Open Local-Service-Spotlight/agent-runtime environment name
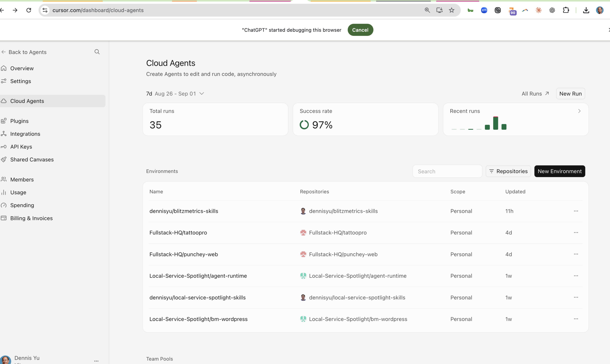The height and width of the screenshot is (364, 610). click(198, 276)
